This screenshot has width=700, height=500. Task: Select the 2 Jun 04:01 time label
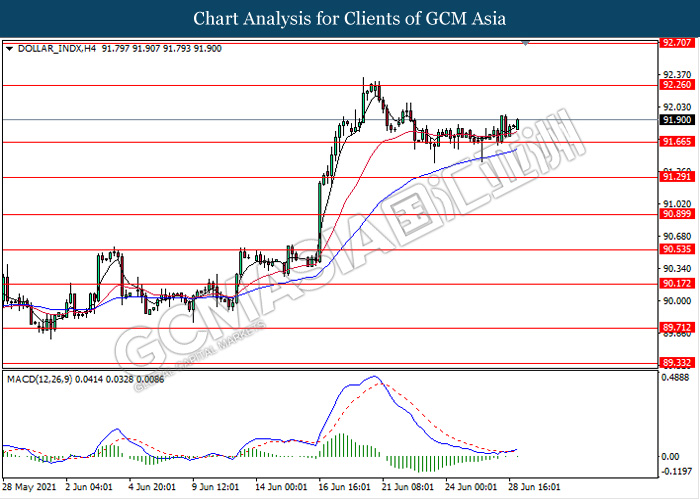89,487
